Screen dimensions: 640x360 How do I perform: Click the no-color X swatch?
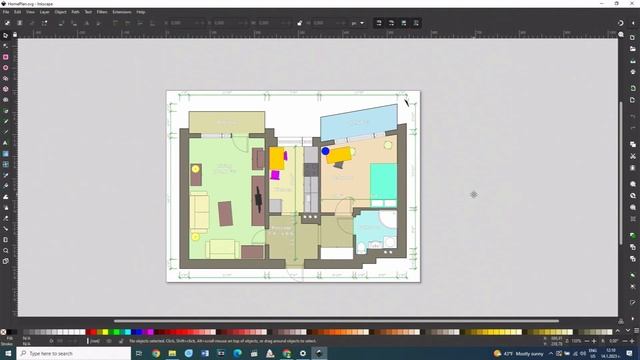coord(3,332)
